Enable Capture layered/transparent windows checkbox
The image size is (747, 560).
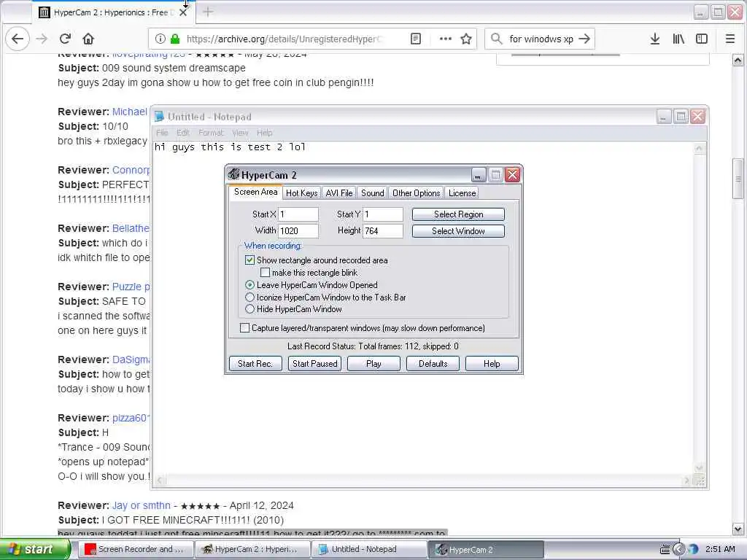click(x=244, y=327)
